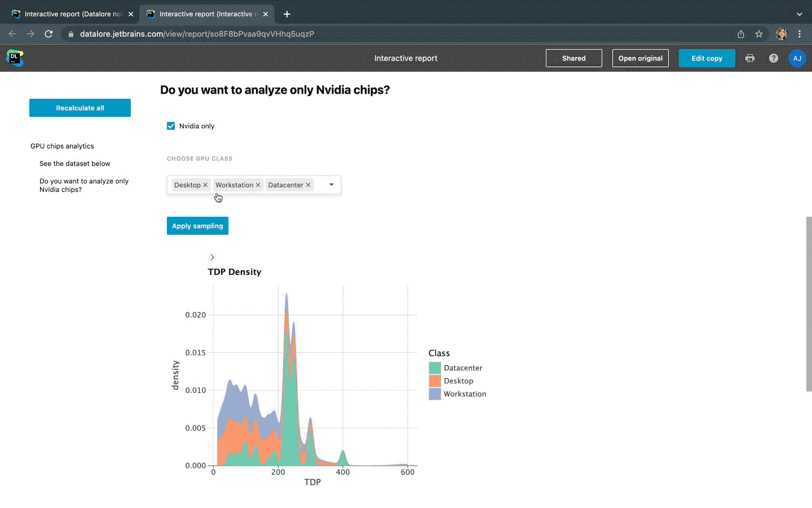
Task: Click the Datalore logo icon
Action: tap(15, 58)
